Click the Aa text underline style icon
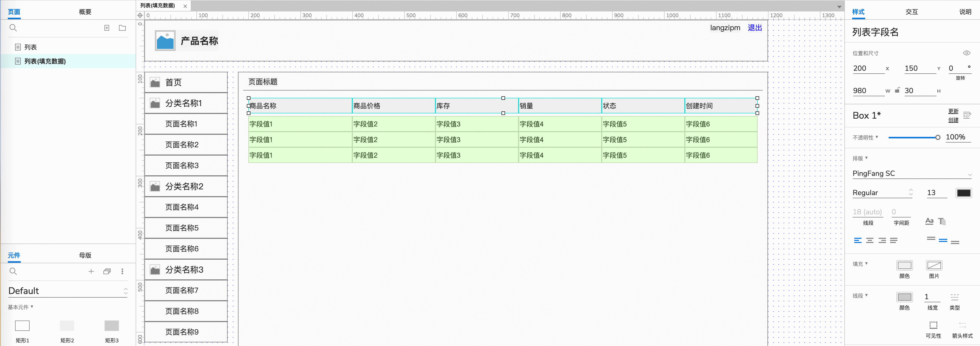The height and width of the screenshot is (346, 980). point(929,221)
